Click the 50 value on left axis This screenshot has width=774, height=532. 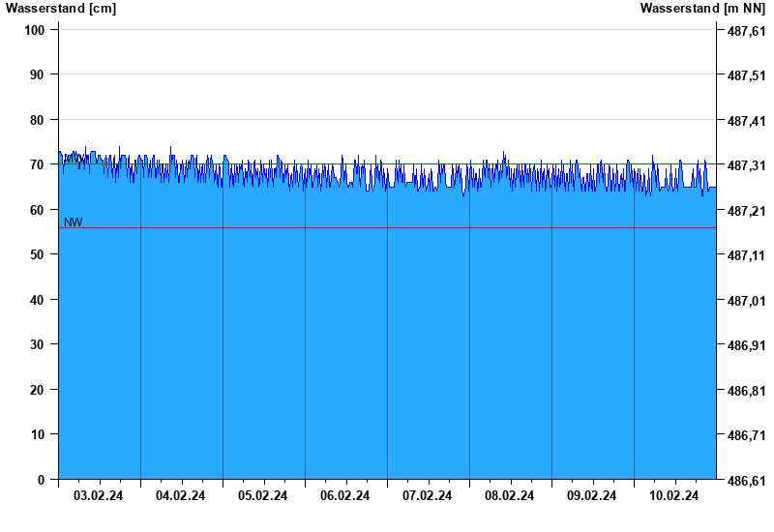[37, 255]
